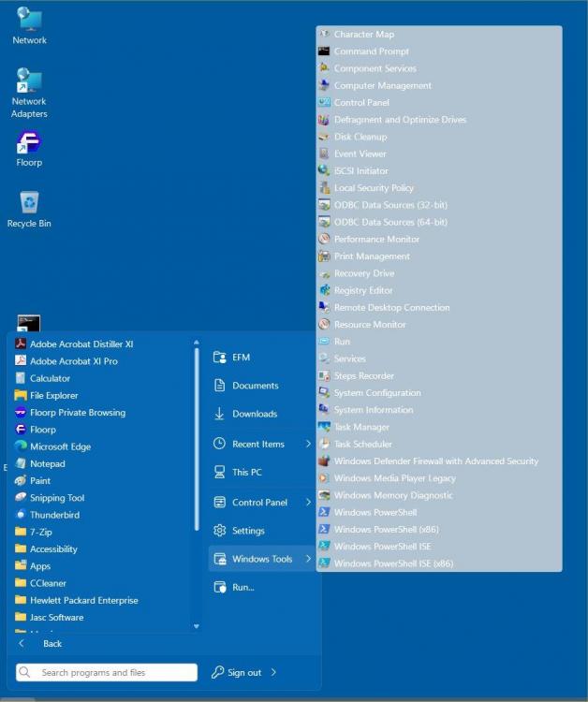Screen dimensions: 588x702
Task: Launch Adobe Acrobat XI Pro from the list
Action: click(x=73, y=361)
